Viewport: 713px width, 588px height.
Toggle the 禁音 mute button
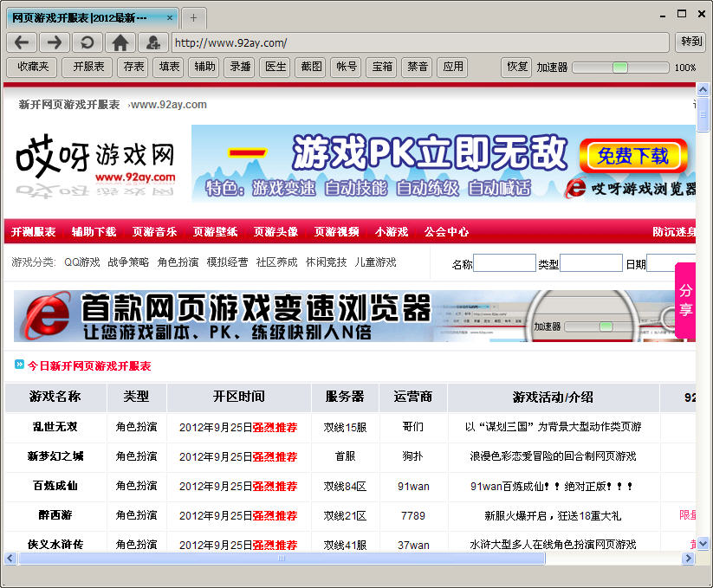418,67
